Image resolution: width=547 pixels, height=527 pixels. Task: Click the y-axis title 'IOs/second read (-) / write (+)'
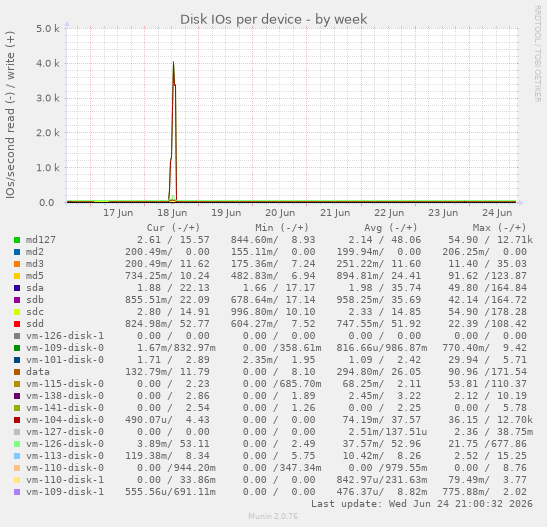(x=10, y=115)
